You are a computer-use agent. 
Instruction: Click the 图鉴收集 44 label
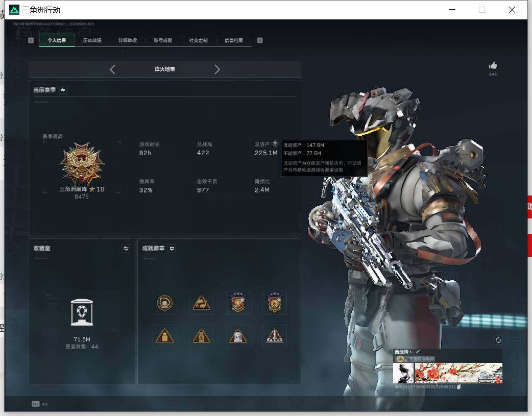point(82,347)
